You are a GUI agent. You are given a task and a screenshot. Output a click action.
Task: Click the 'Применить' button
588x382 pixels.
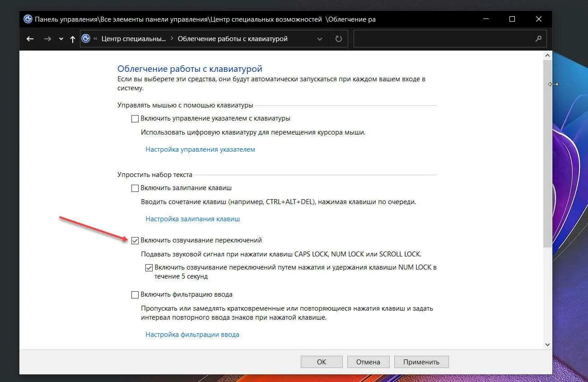pyautogui.click(x=421, y=362)
